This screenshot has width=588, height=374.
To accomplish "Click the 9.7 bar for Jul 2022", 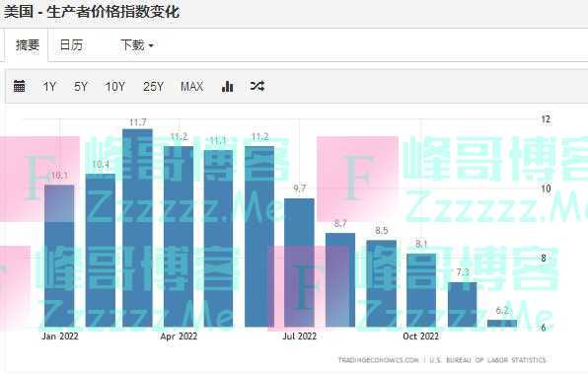I will (299, 262).
